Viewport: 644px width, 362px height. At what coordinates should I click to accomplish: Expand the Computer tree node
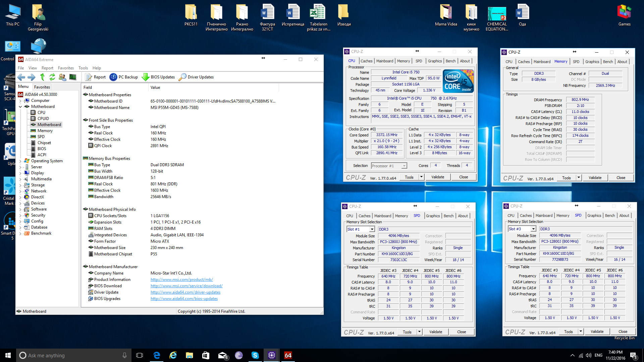click(20, 101)
